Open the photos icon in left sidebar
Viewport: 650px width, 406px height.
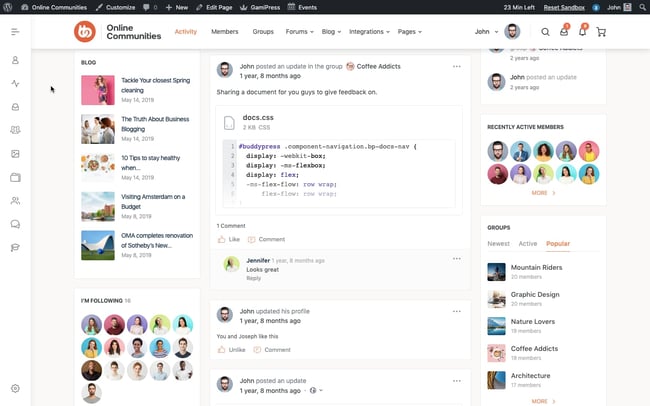click(15, 154)
